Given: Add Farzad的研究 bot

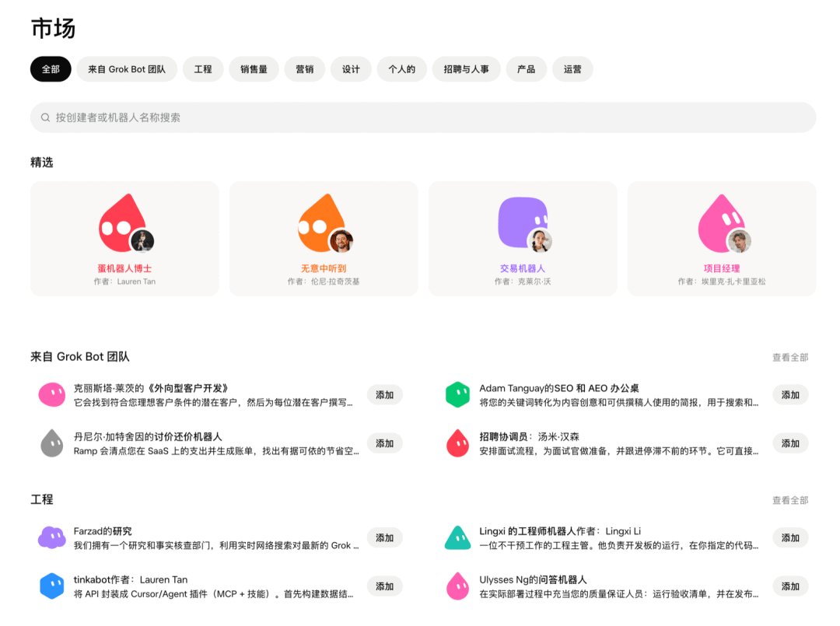Looking at the screenshot, I should [385, 537].
